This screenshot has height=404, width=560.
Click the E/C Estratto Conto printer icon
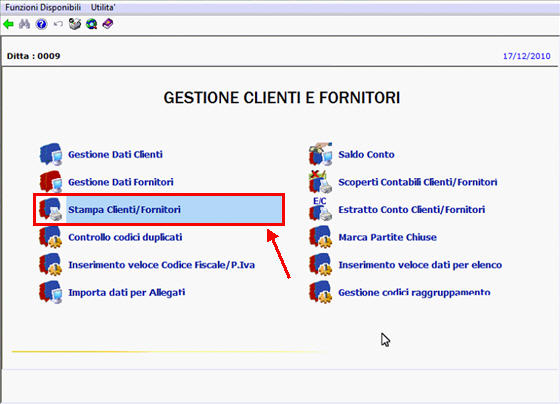coord(321,209)
